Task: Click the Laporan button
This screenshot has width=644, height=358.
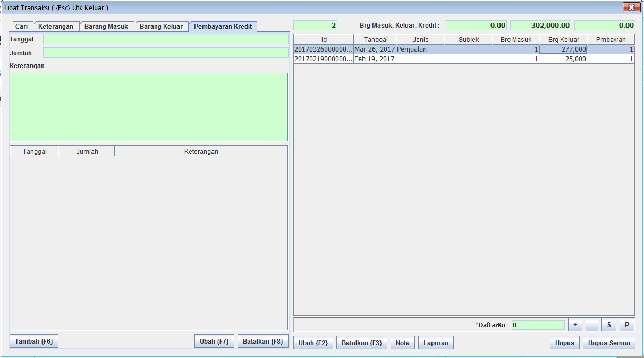Action: pyautogui.click(x=436, y=343)
